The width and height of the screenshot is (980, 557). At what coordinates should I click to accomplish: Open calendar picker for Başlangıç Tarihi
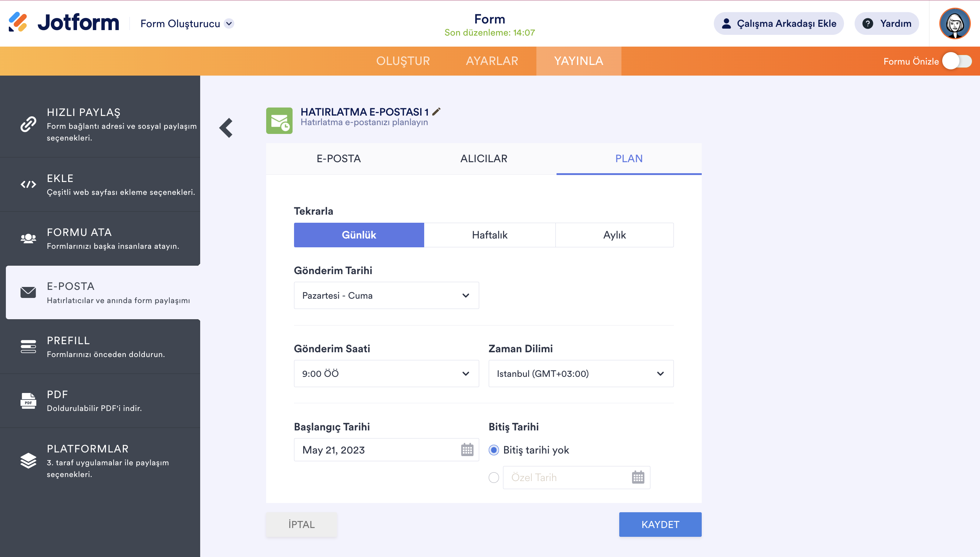tap(467, 449)
